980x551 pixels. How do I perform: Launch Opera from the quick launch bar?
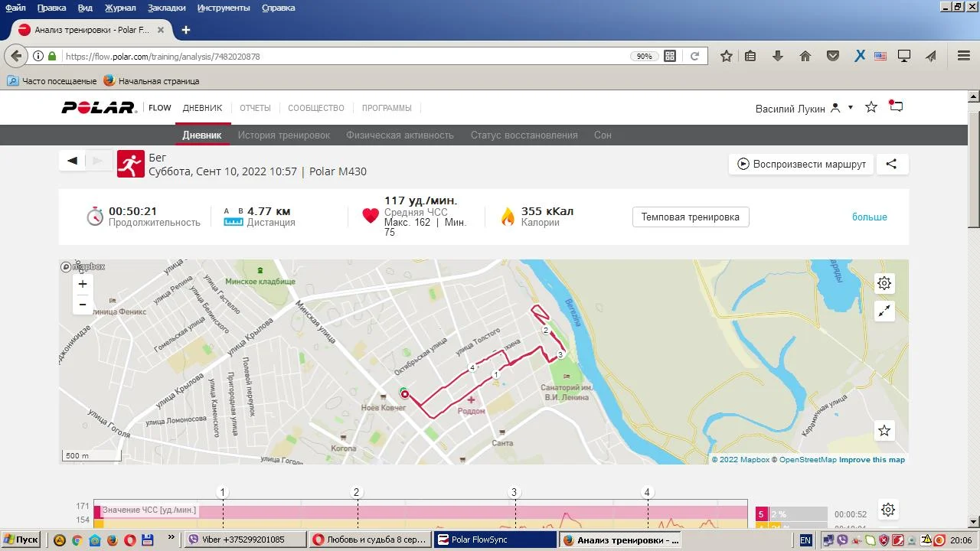point(130,540)
